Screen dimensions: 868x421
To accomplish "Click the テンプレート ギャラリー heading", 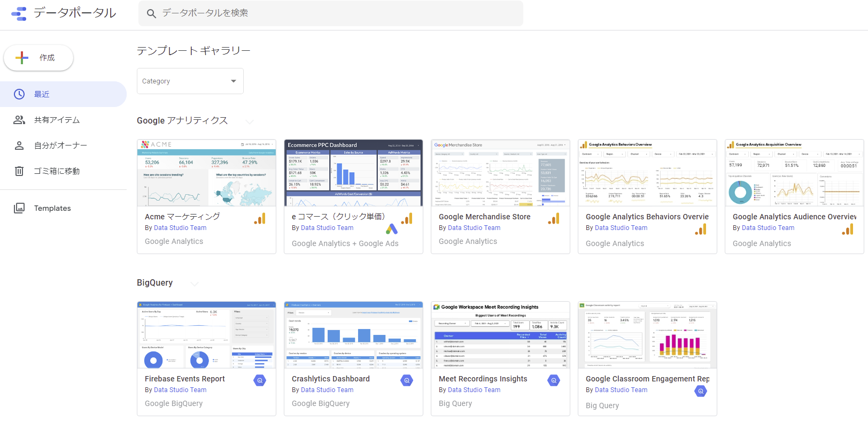I will (x=193, y=51).
